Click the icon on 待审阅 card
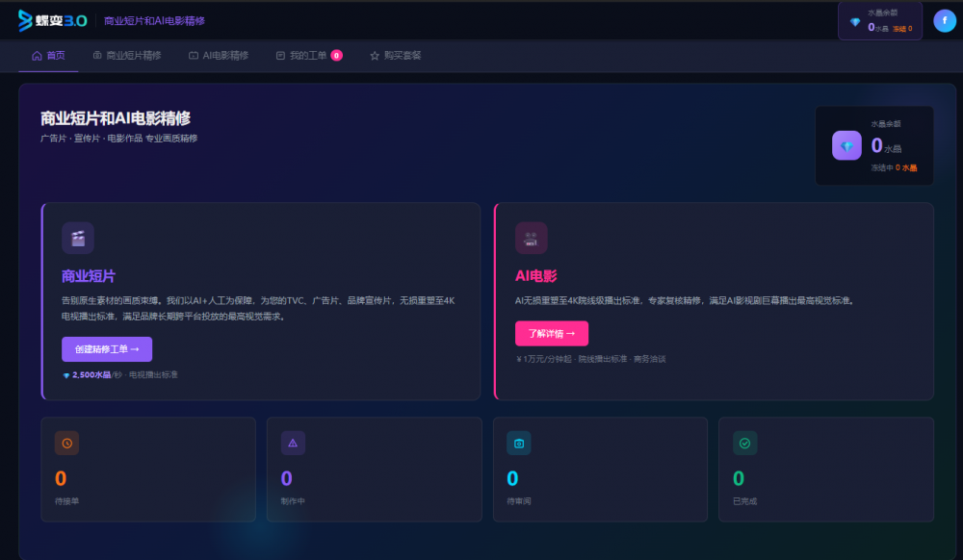The width and height of the screenshot is (963, 560). click(519, 443)
